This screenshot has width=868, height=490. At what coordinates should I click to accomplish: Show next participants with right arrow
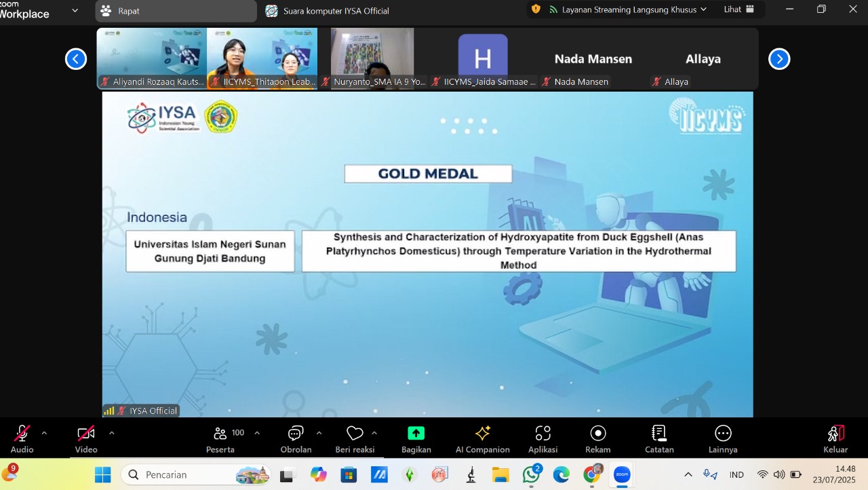[x=779, y=59]
